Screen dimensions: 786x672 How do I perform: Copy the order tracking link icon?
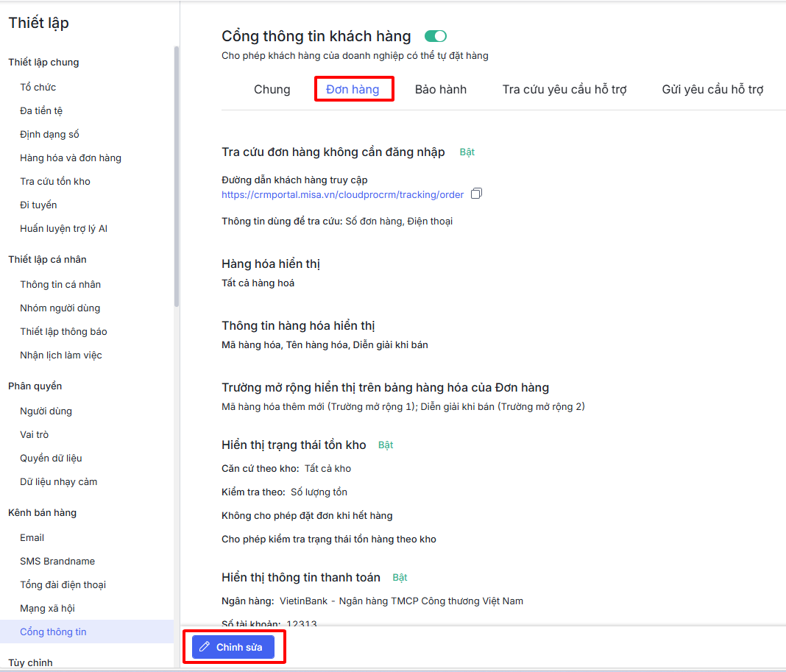coord(477,194)
